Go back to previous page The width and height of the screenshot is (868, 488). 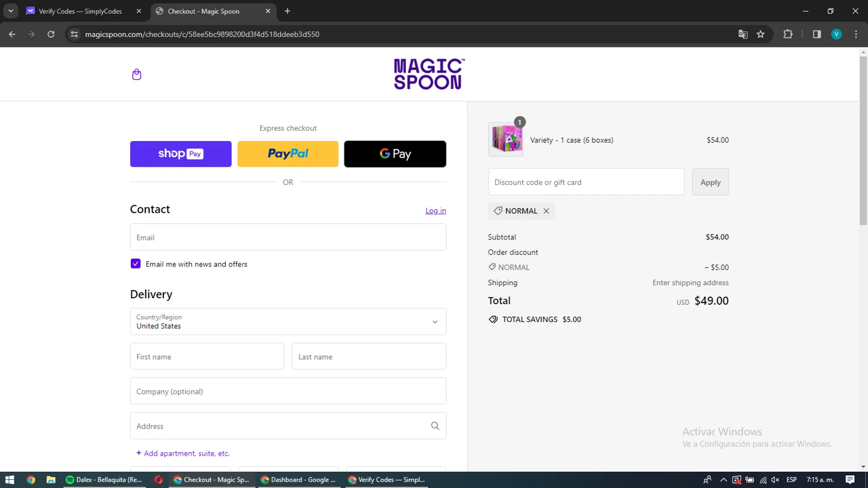click(x=12, y=34)
